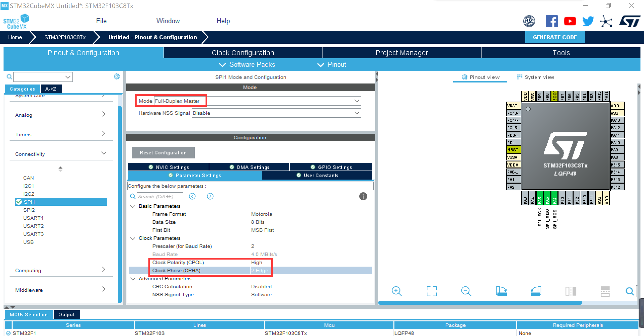Switch to Clock Configuration tab

tap(243, 53)
